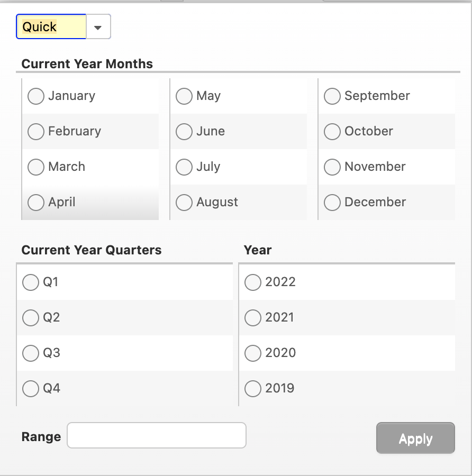Select the October radio button
472x476 pixels.
332,131
